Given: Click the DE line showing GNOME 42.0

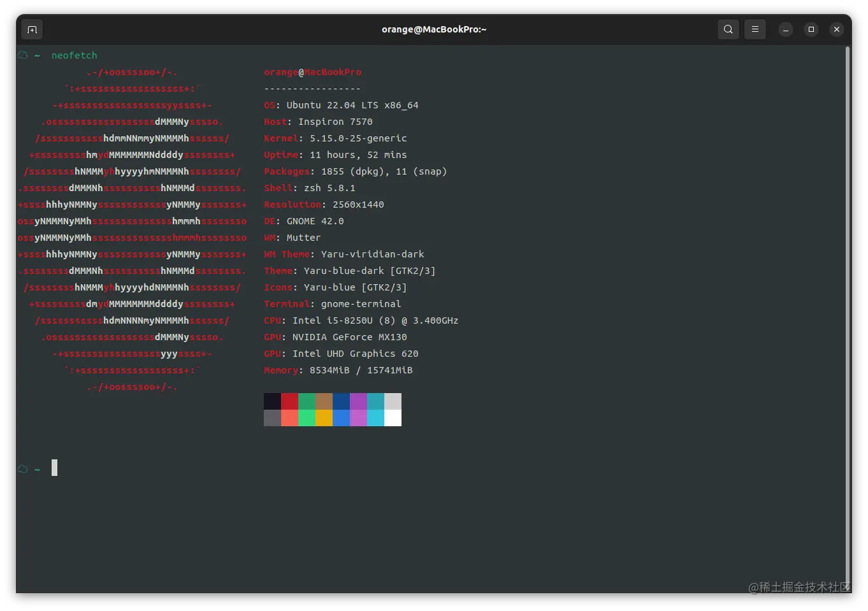Looking at the screenshot, I should coord(304,221).
